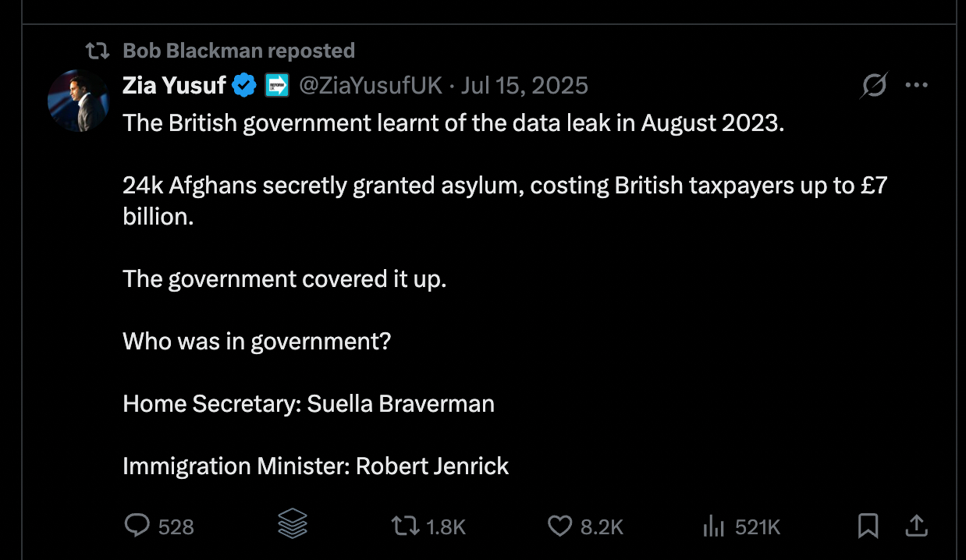Open Zia Yusuf's profile picture
The image size is (966, 560).
coord(77,100)
